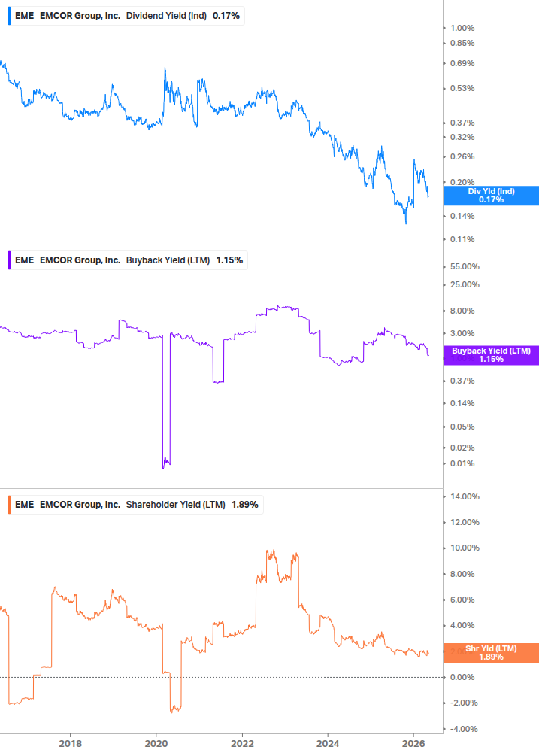The height and width of the screenshot is (756, 539).
Task: Click the 0.69% tick on dividend axis
Action: tap(462, 64)
